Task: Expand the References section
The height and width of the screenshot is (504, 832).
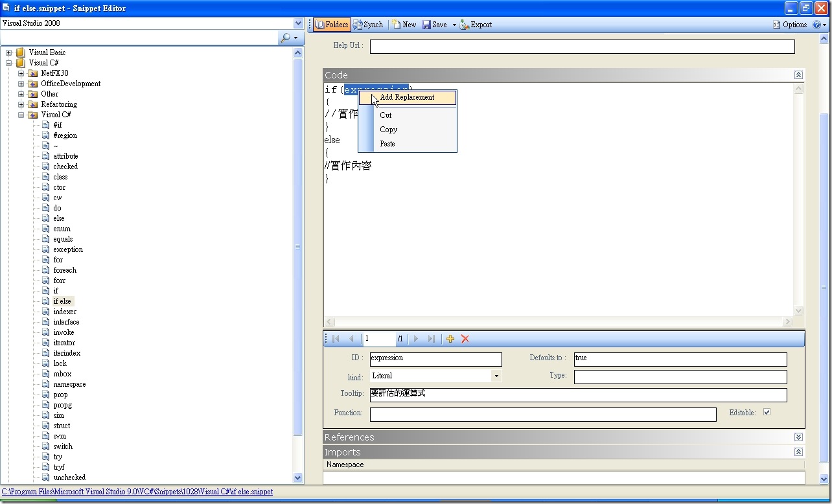Action: (798, 437)
